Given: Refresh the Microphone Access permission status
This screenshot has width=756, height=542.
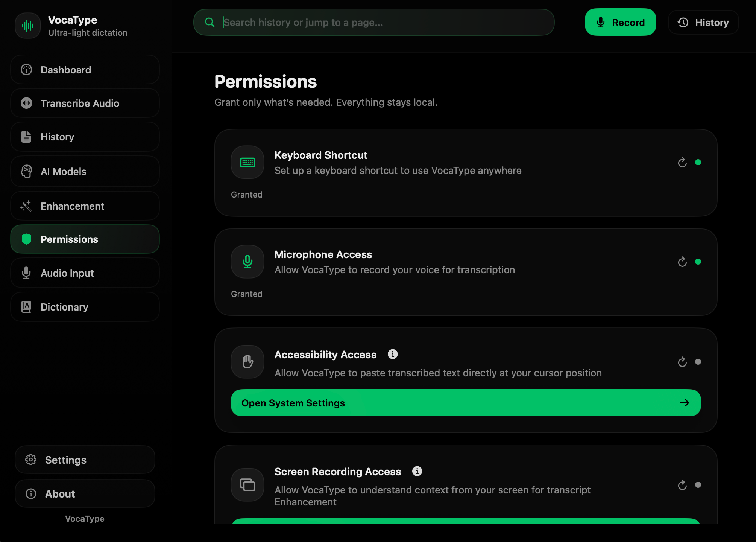Looking at the screenshot, I should [682, 262].
